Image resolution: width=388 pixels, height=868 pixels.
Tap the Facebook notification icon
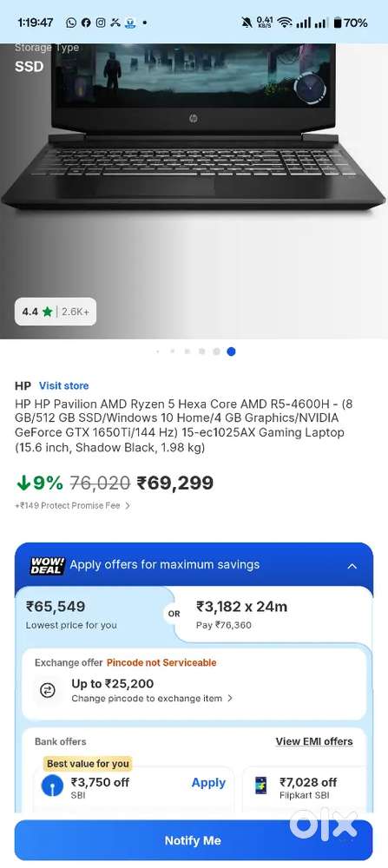[86, 23]
